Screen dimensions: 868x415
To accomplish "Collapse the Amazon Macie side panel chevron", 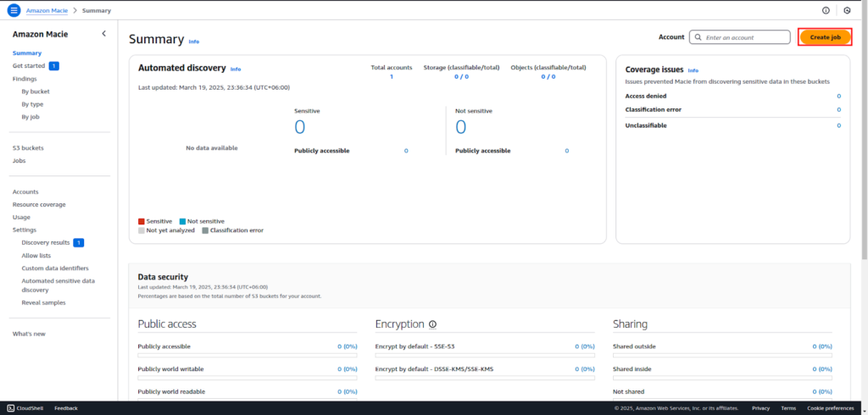I will point(103,34).
